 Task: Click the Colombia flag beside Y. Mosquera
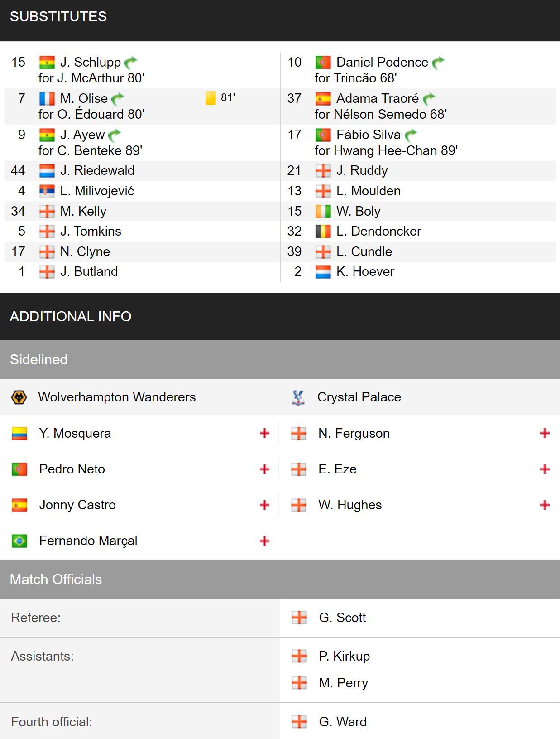[19, 434]
